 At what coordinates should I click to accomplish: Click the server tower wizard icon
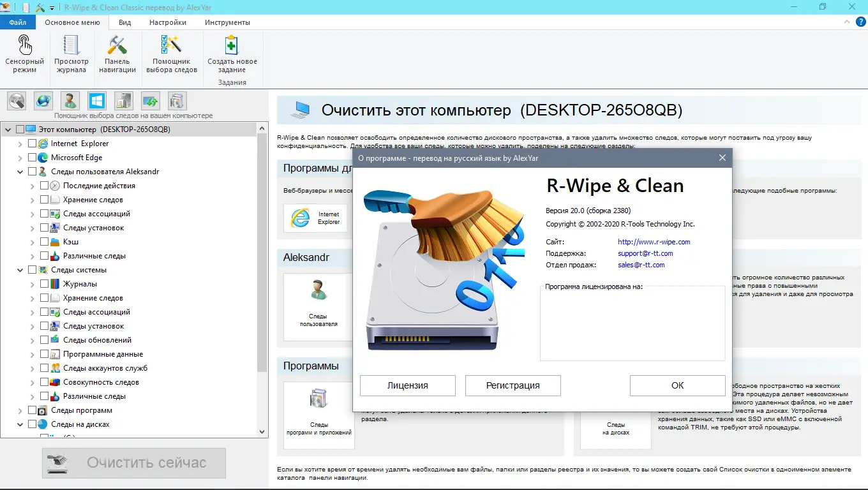pos(124,101)
